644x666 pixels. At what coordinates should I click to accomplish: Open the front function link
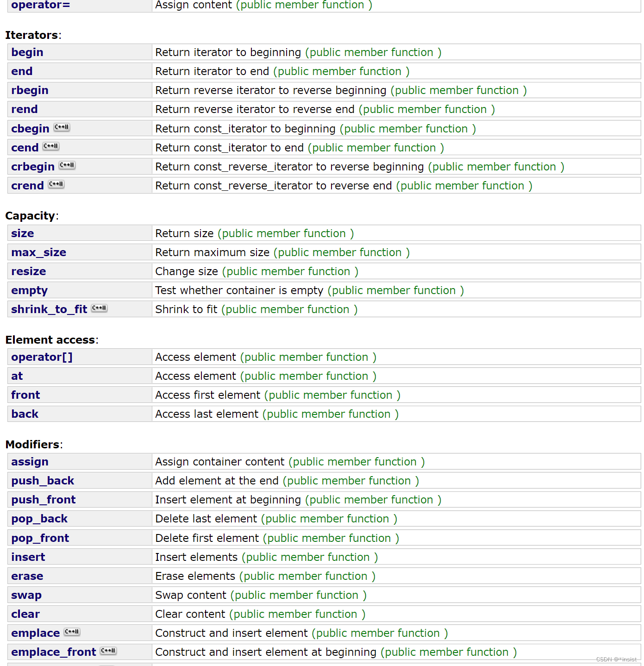pyautogui.click(x=26, y=395)
